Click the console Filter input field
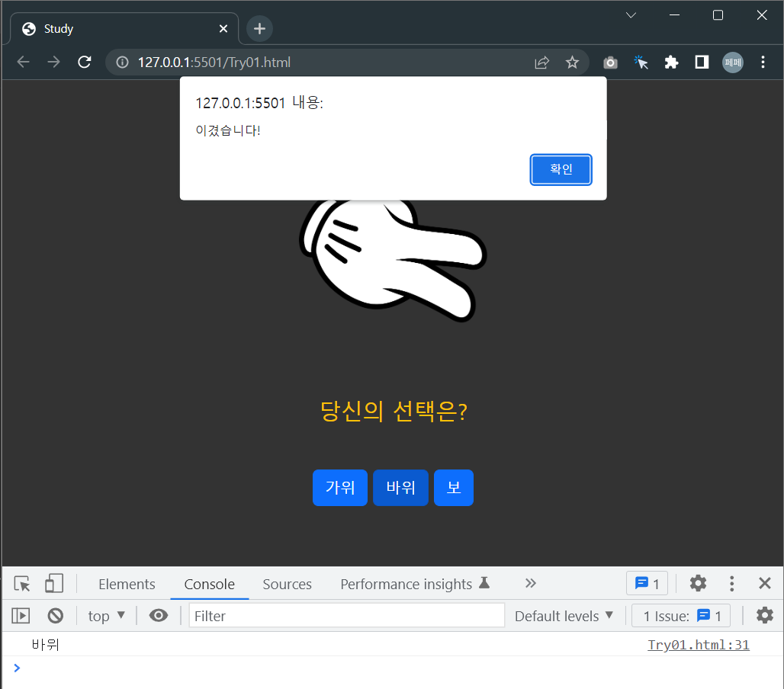The height and width of the screenshot is (689, 784). [346, 615]
